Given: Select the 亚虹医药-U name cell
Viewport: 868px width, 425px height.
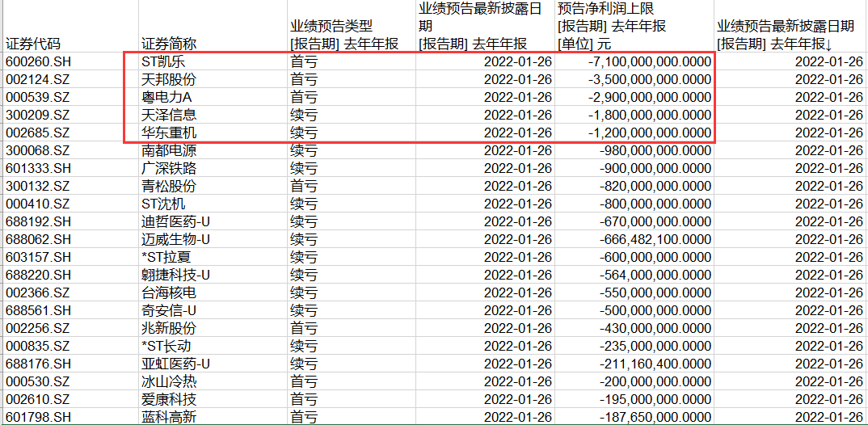Looking at the screenshot, I should point(213,363).
